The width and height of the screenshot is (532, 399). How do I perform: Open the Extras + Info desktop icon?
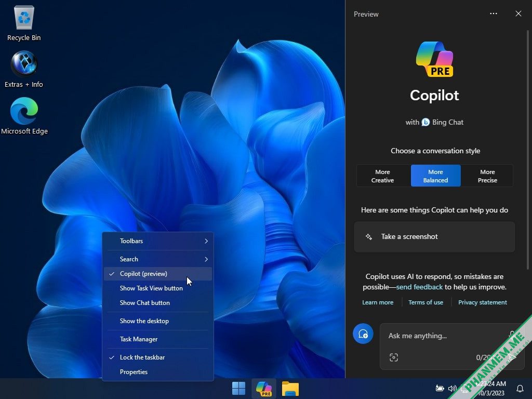point(24,70)
